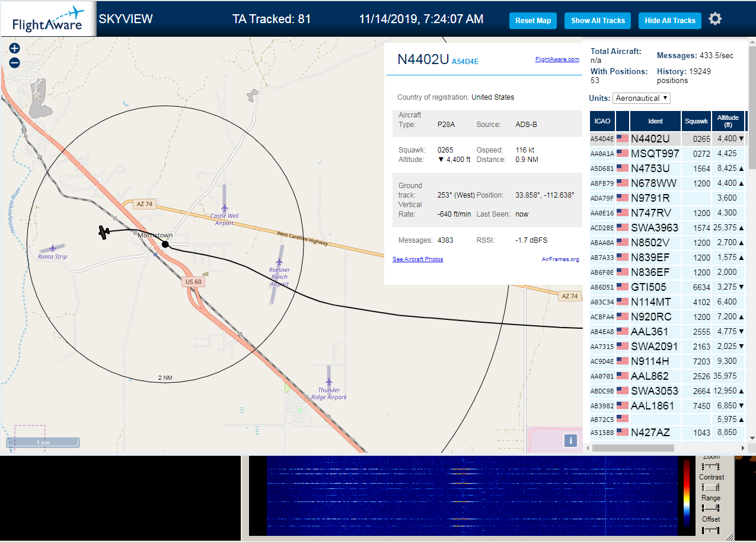
Task: Click the US flag beside SWA3963
Action: (623, 227)
